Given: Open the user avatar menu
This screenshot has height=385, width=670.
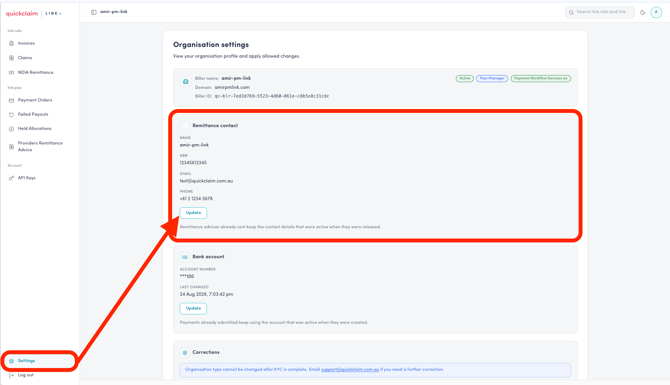Looking at the screenshot, I should pyautogui.click(x=656, y=12).
